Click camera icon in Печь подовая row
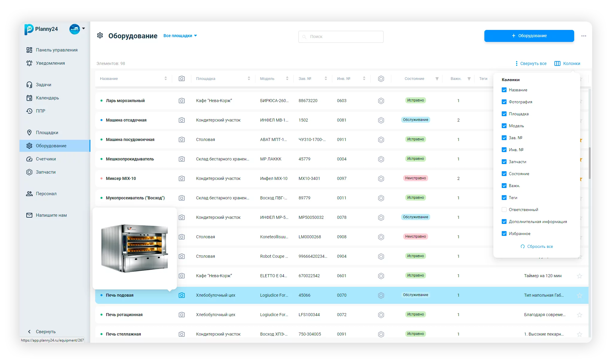This screenshot has height=364, width=611. [x=181, y=295]
